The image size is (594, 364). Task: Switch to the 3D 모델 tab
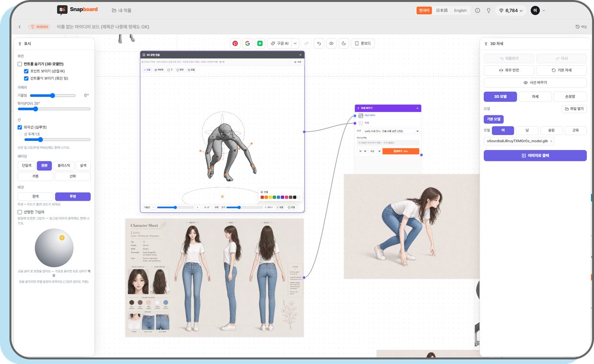(500, 97)
